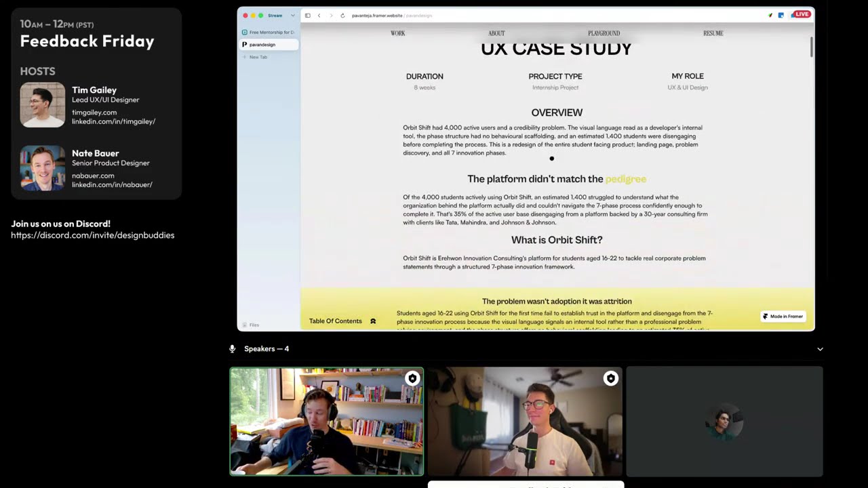This screenshot has width=868, height=488.
Task: Open the timgailey.com link
Action: pyautogui.click(x=94, y=113)
